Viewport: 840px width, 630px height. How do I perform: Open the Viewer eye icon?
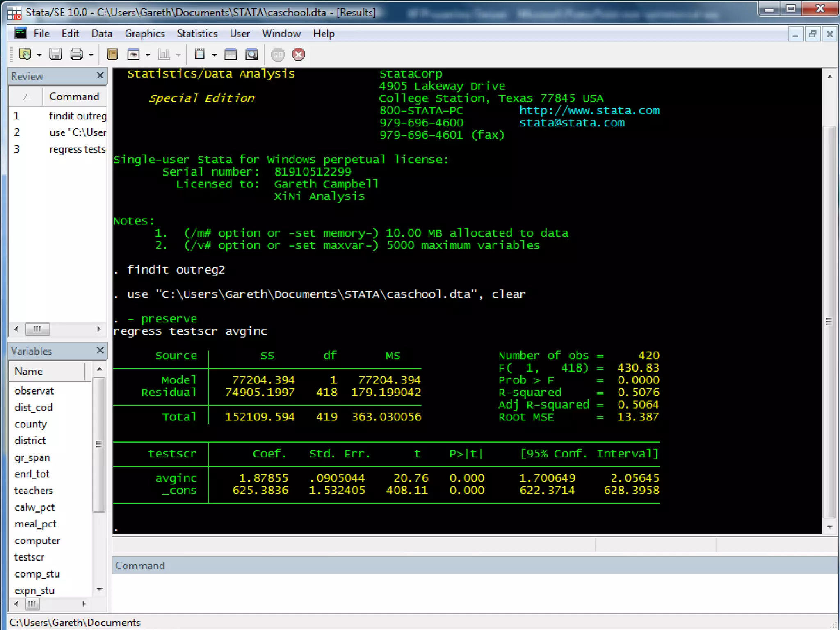pyautogui.click(x=134, y=54)
